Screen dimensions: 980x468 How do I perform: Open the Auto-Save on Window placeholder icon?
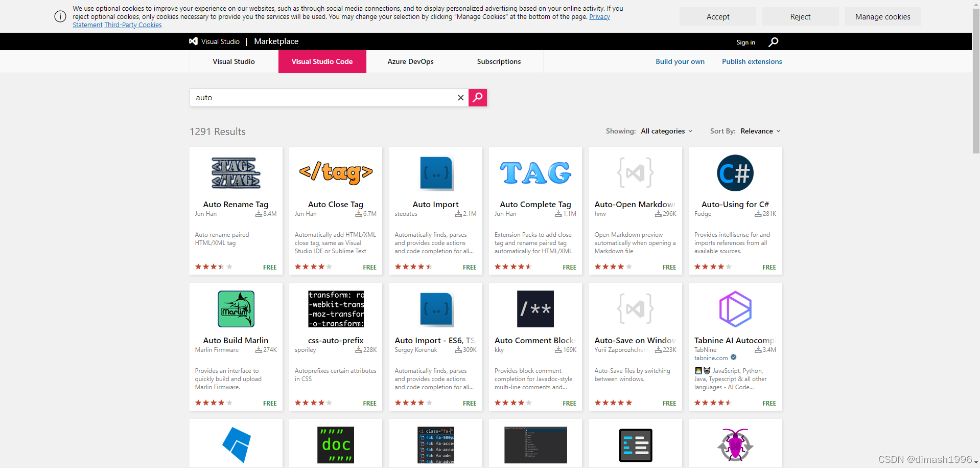point(636,309)
